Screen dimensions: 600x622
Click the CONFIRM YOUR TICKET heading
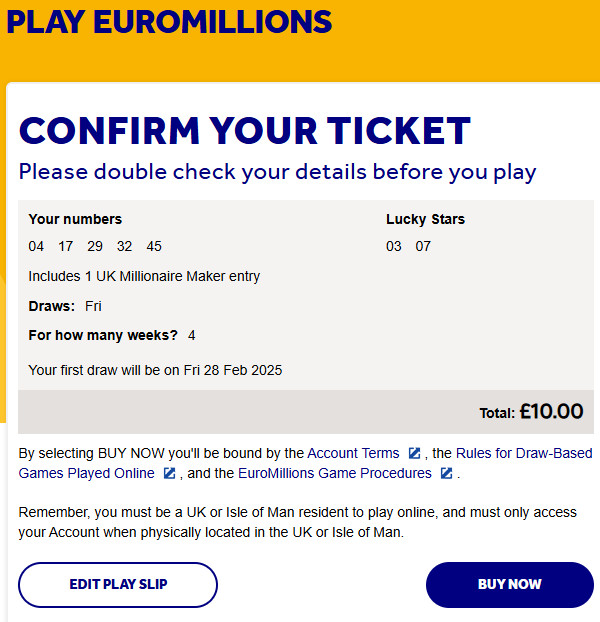(x=244, y=131)
